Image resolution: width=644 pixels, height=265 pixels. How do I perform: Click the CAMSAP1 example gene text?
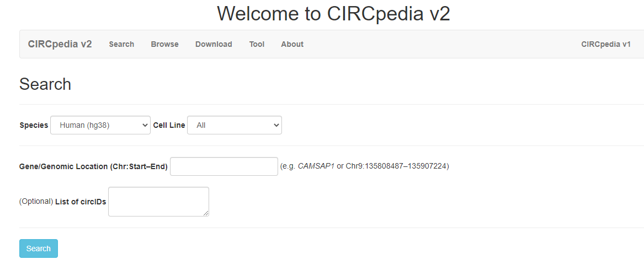pyautogui.click(x=316, y=166)
